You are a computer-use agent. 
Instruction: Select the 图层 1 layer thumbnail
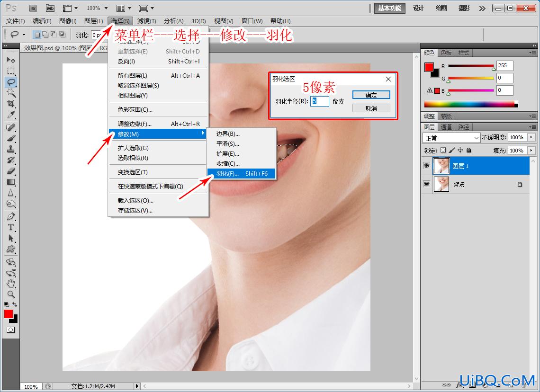pos(441,166)
